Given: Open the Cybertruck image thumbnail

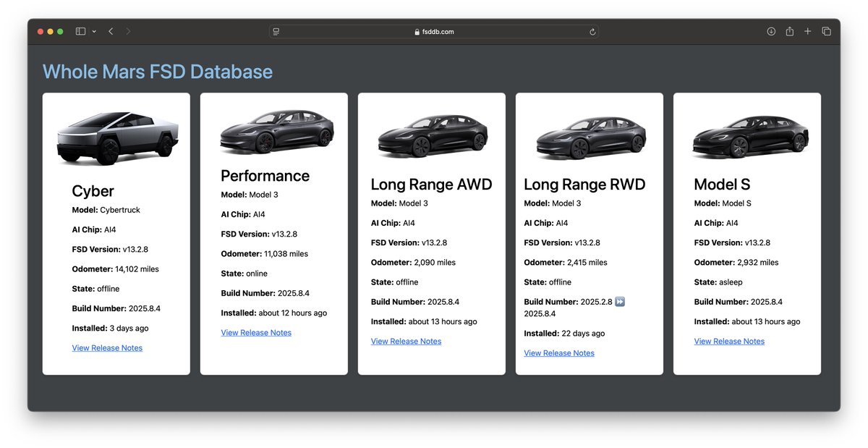Looking at the screenshot, I should click(118, 138).
